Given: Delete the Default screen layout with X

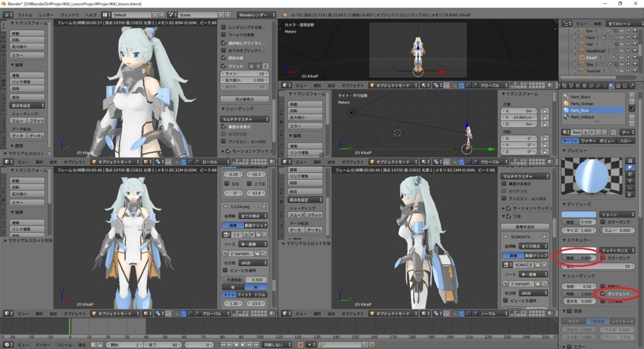Looking at the screenshot, I should (162, 15).
